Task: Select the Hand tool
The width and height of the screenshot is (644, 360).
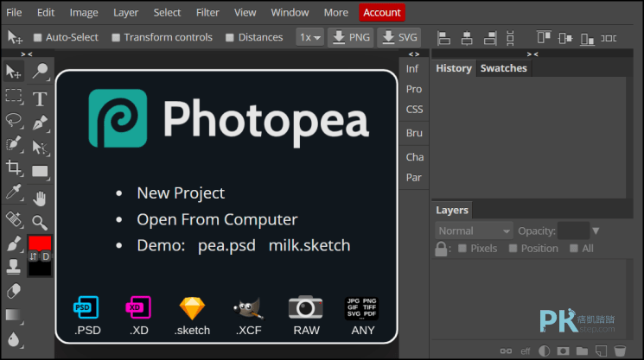Action: click(x=40, y=199)
